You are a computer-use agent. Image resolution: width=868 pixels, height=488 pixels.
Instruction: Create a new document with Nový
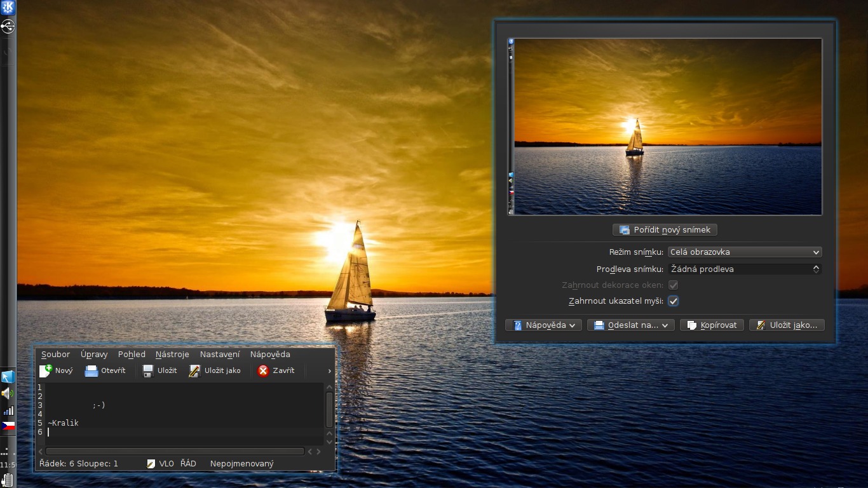(x=56, y=370)
